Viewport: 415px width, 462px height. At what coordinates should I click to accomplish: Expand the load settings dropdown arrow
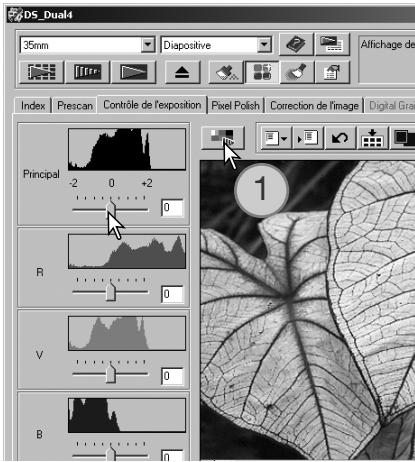tap(284, 138)
